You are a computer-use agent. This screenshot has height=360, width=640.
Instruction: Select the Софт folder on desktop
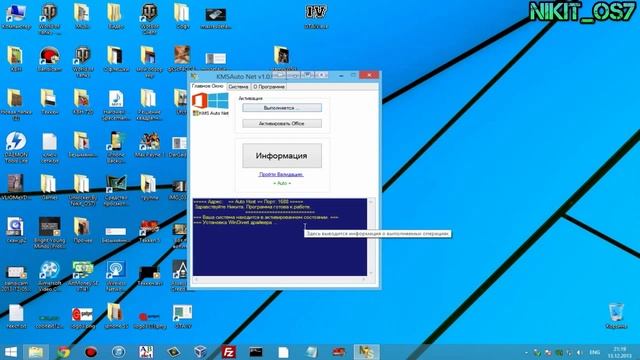(x=182, y=16)
